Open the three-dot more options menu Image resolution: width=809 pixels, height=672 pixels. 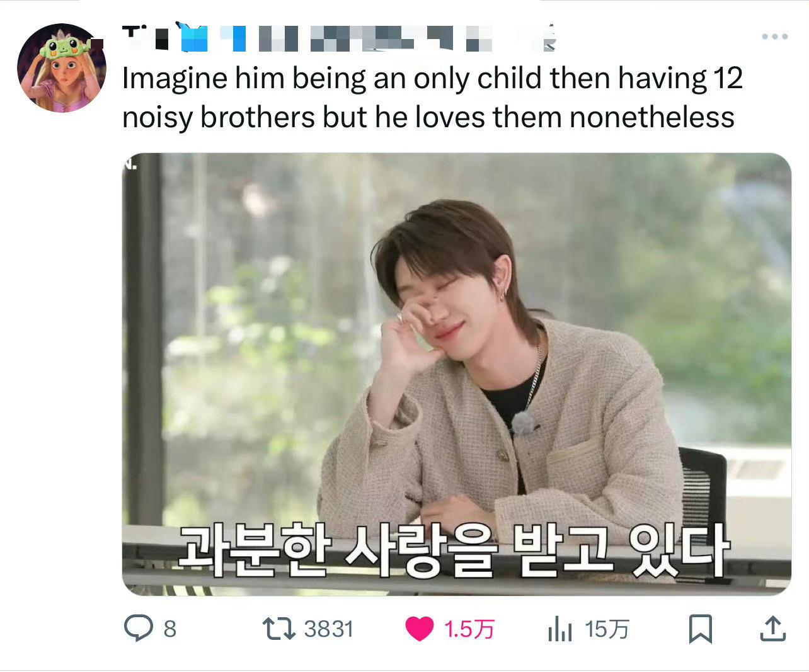coord(774,37)
